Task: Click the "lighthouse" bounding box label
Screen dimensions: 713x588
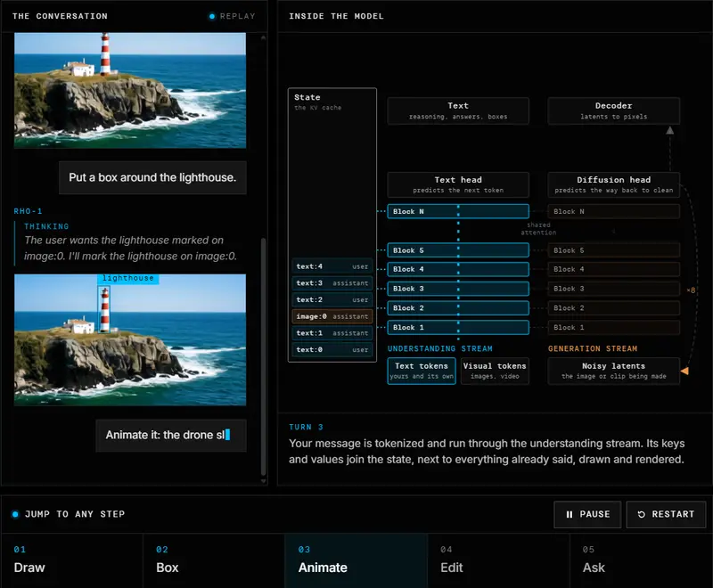Action: (127, 279)
